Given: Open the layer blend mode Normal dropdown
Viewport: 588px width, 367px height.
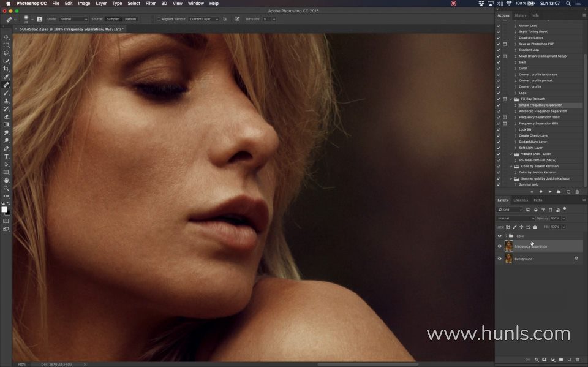Looking at the screenshot, I should pyautogui.click(x=516, y=218).
